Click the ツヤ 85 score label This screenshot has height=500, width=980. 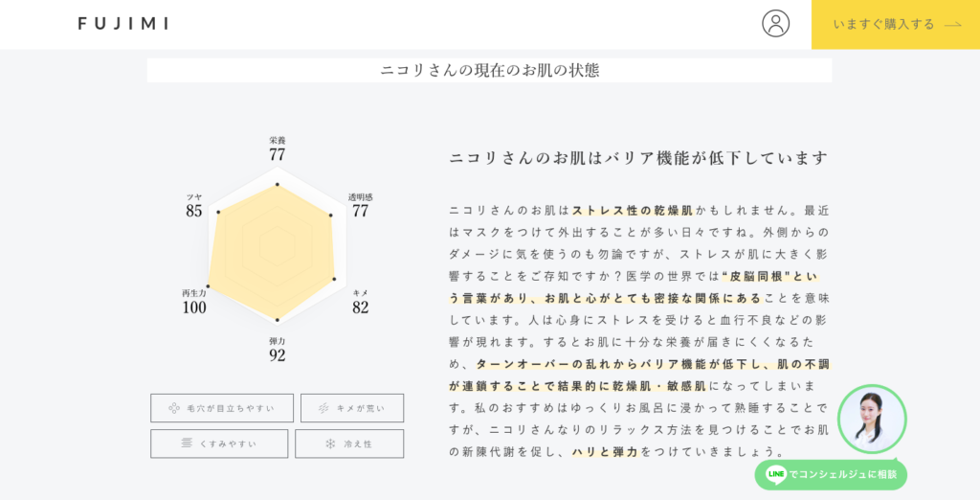[193, 206]
